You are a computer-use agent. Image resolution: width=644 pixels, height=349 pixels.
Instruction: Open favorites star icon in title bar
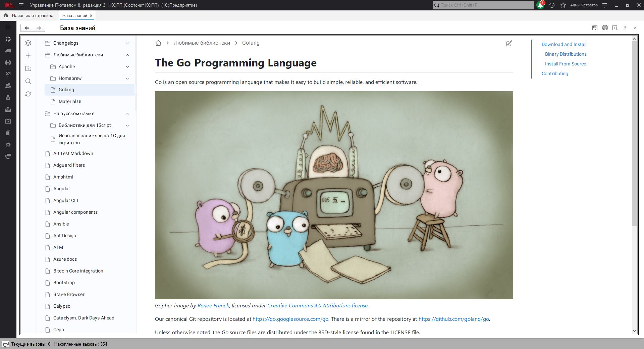coord(563,5)
